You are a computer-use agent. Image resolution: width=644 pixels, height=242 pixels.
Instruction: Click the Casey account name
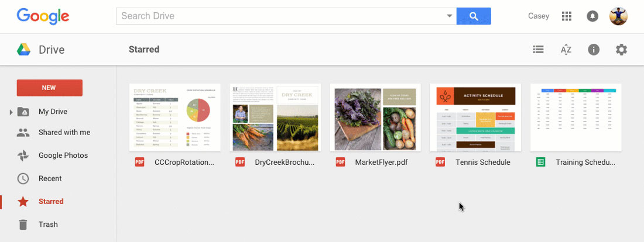pyautogui.click(x=539, y=16)
